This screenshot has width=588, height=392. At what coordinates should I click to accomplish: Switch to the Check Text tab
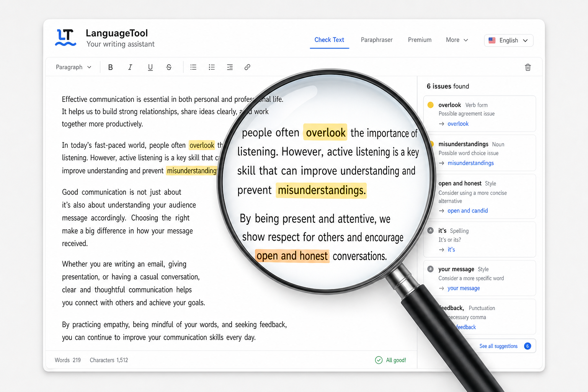tap(329, 40)
